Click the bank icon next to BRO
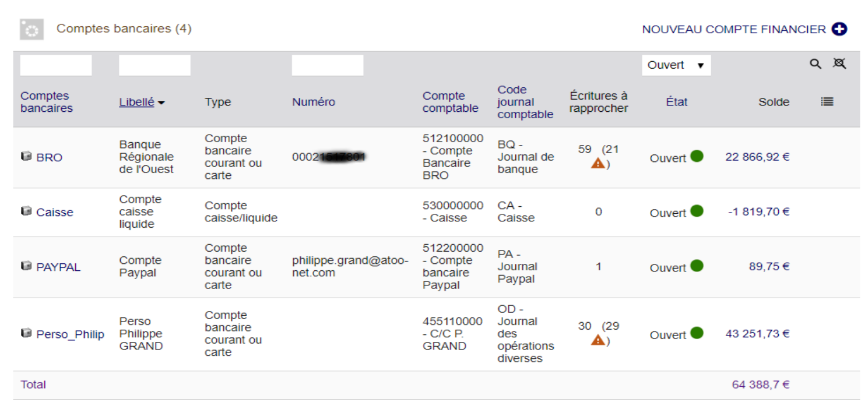The height and width of the screenshot is (420, 868). click(x=26, y=156)
